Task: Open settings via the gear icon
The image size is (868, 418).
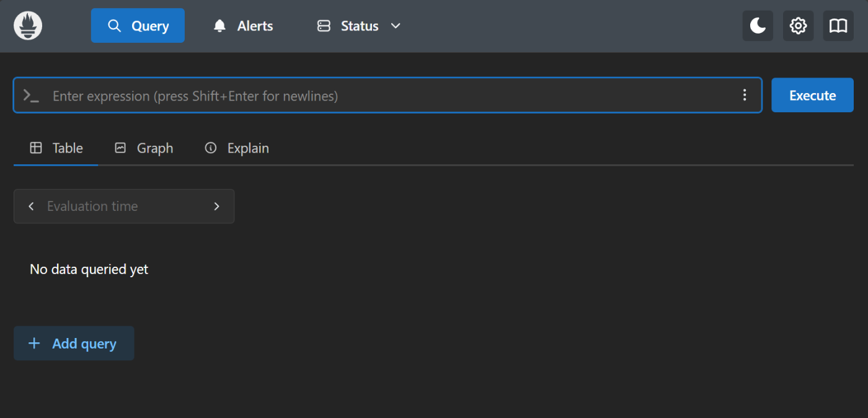Action: (798, 26)
